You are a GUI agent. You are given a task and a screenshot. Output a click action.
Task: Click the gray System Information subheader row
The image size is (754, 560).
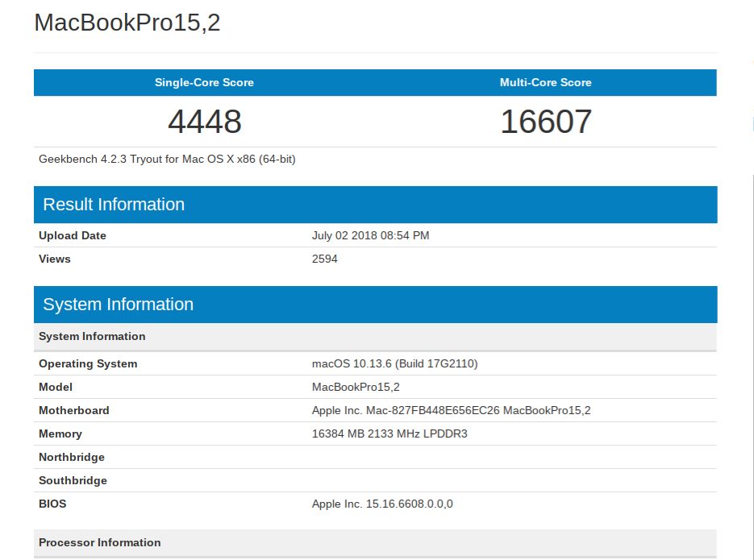click(x=376, y=337)
